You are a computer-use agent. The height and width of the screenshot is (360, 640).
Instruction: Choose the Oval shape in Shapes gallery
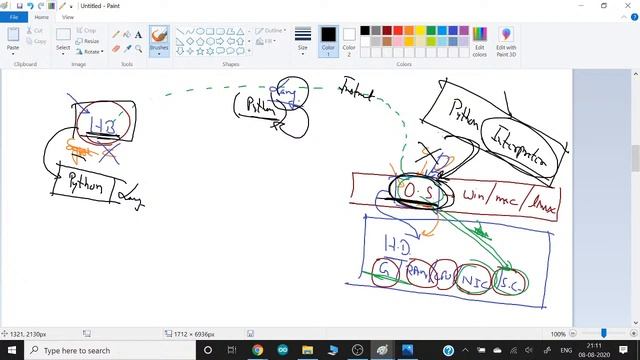[200, 31]
